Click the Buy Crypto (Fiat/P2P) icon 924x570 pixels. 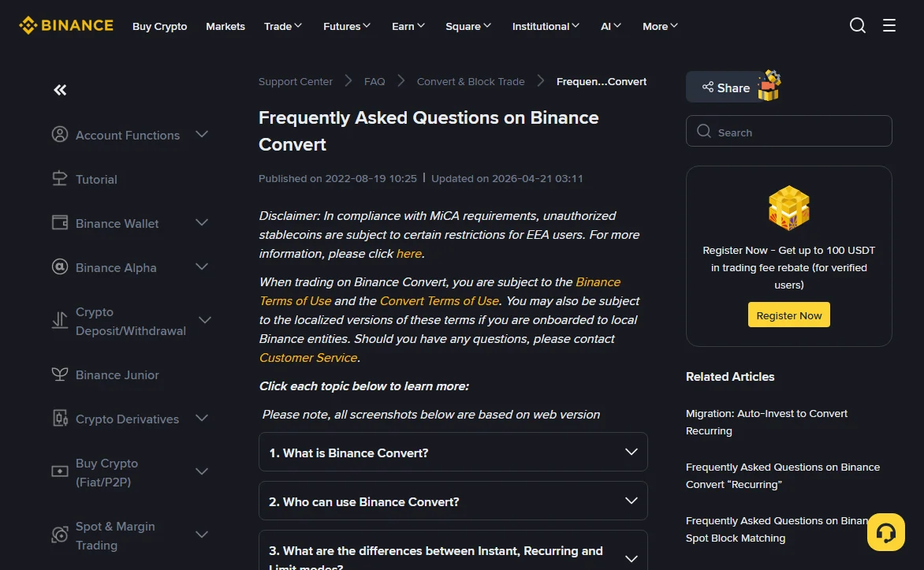(x=59, y=471)
